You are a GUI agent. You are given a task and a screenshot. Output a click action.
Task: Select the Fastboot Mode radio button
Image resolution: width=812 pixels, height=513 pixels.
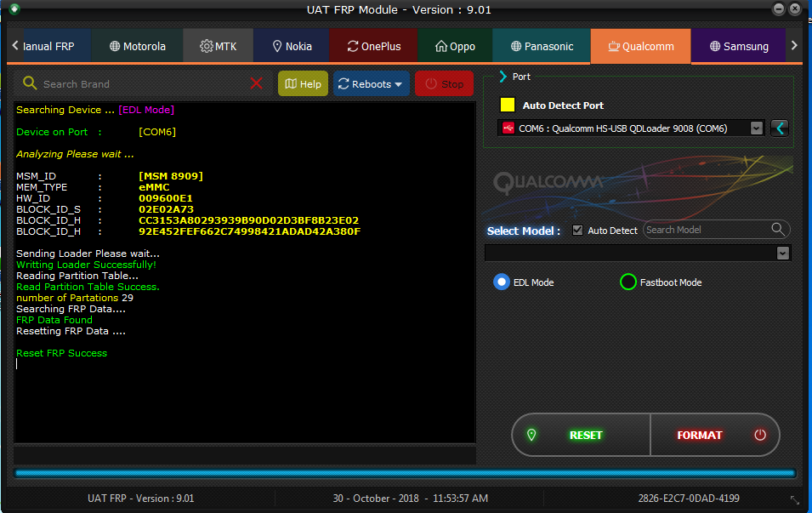tap(628, 282)
